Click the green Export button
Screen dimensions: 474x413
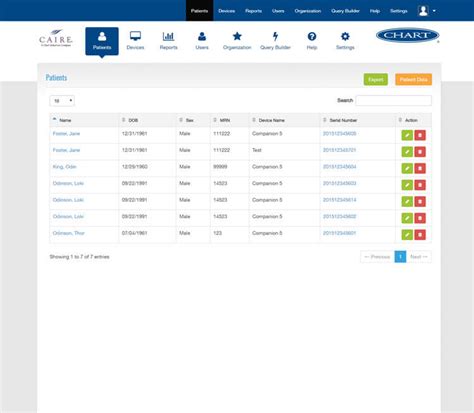click(x=376, y=79)
